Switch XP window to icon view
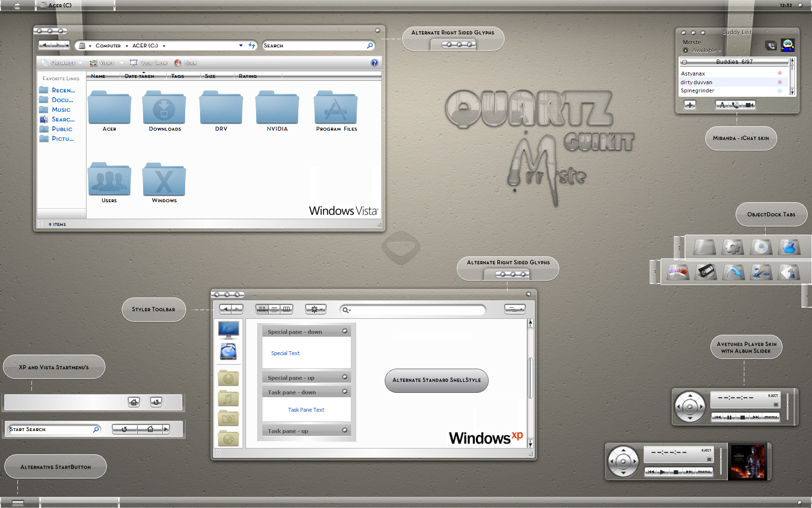 (262, 309)
